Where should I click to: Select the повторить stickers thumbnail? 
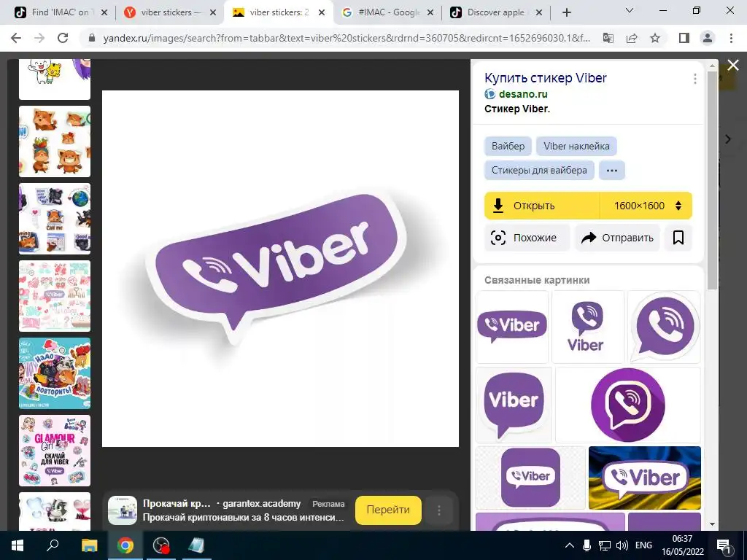point(54,373)
